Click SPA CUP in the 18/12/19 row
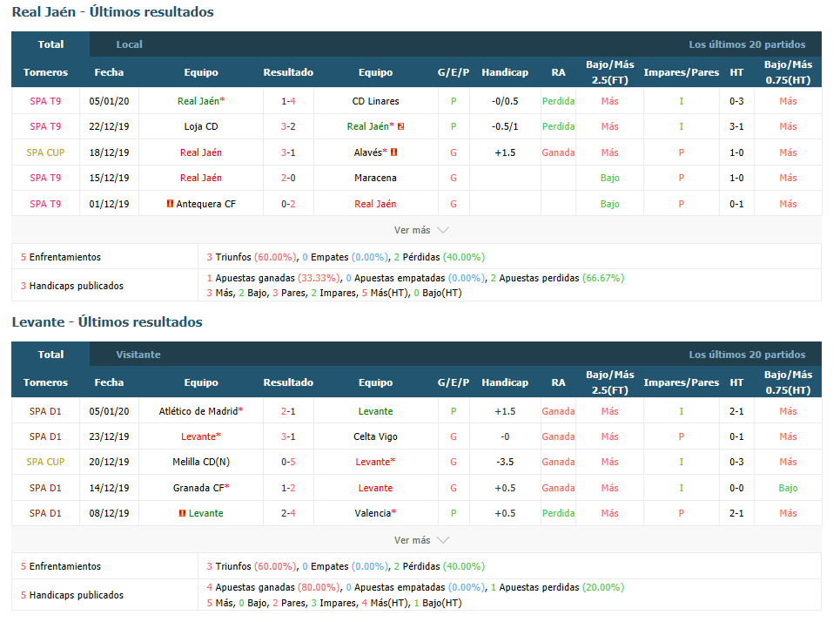 tap(45, 152)
